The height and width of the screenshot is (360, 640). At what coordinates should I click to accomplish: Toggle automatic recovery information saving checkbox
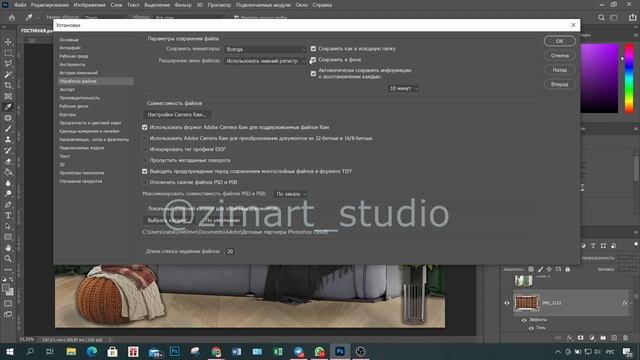(313, 73)
